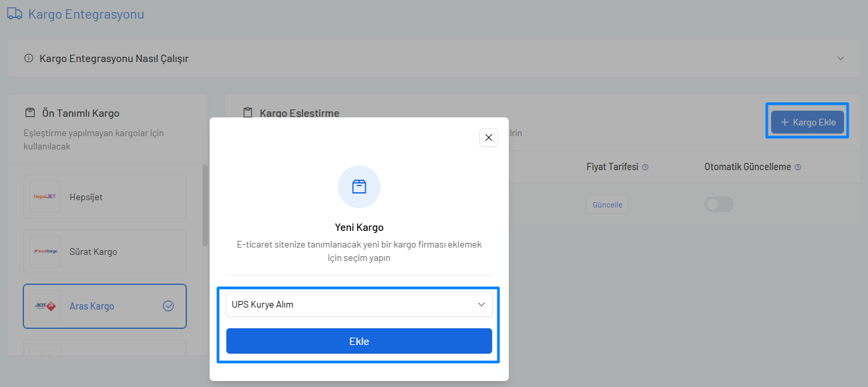This screenshot has width=868, height=387.
Task: Click the package icon beside Ön Tanımlı Kargo
Action: [x=30, y=113]
